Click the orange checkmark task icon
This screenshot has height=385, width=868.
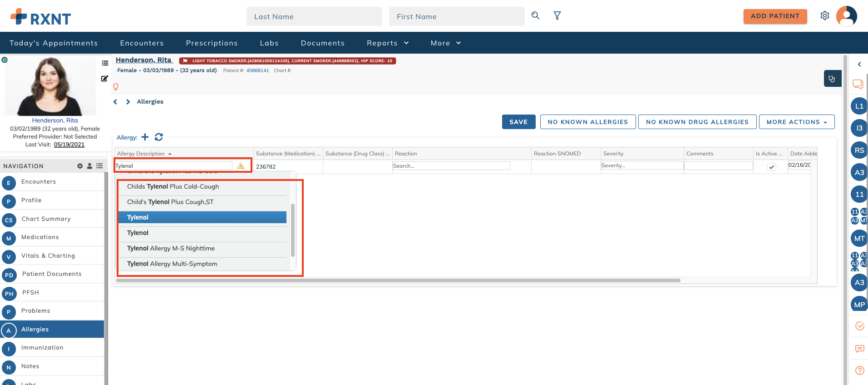[x=859, y=325]
